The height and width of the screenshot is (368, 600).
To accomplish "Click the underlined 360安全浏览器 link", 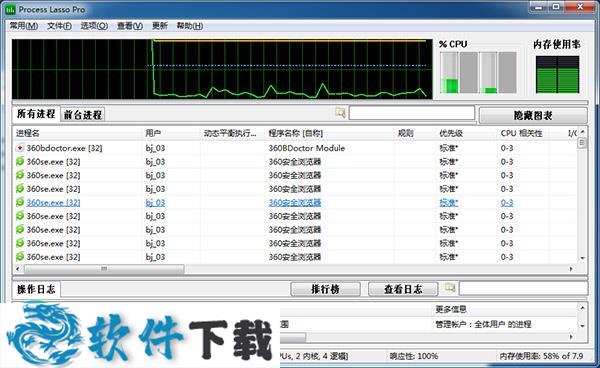I will click(295, 202).
